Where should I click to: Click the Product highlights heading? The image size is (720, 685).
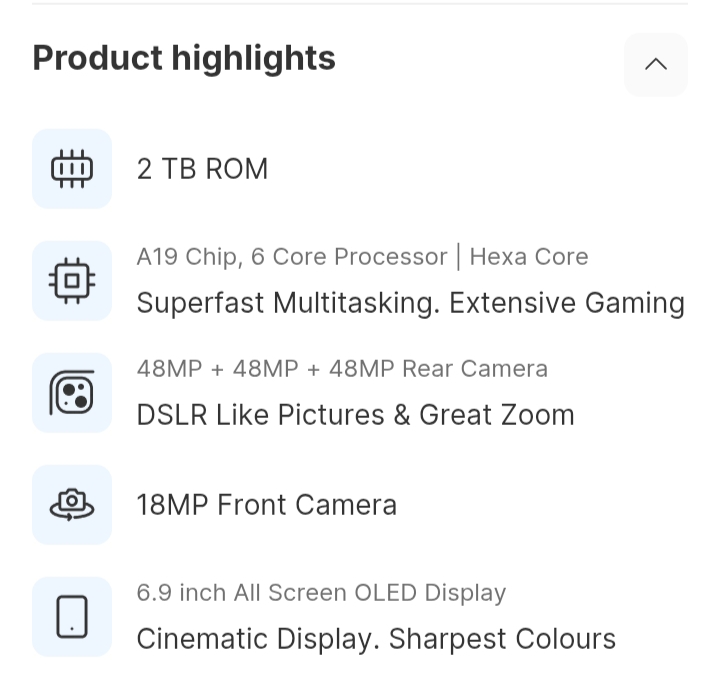(184, 58)
